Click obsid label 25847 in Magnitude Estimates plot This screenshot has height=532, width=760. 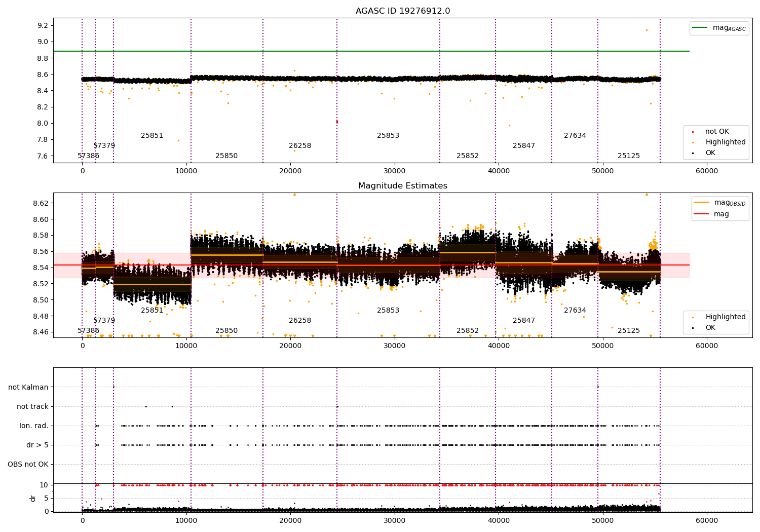click(524, 321)
